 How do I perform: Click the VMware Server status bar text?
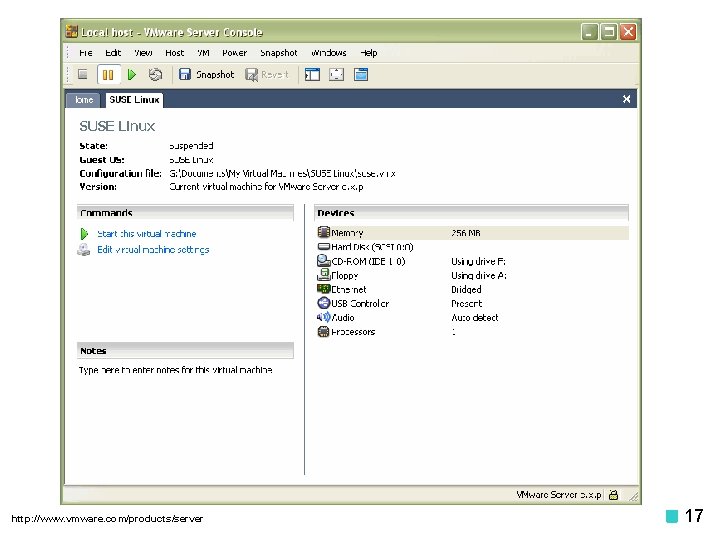pos(558,495)
